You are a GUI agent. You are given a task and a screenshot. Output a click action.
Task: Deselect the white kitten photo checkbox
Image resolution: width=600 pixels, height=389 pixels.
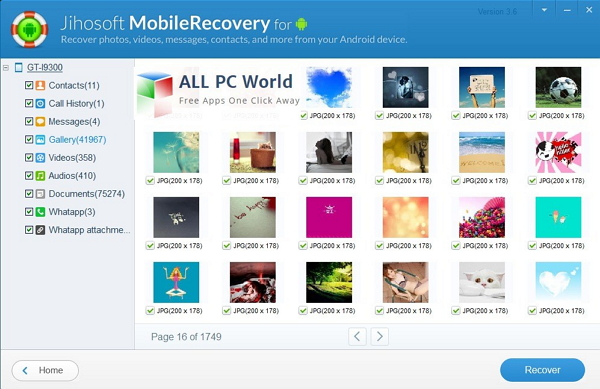[x=456, y=311]
